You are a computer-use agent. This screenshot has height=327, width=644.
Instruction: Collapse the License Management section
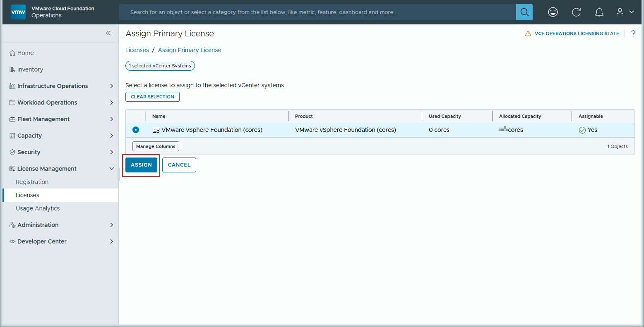[x=111, y=169]
